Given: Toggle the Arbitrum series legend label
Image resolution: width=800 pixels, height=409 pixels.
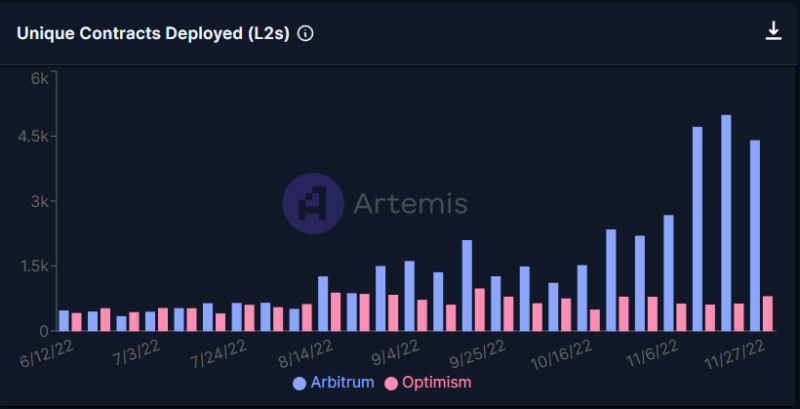Looking at the screenshot, I should pos(340,383).
